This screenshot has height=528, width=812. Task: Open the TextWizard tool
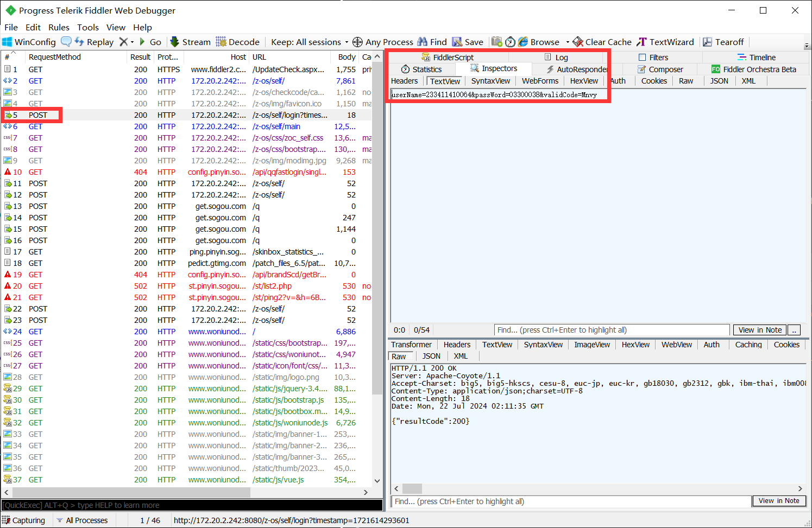(x=665, y=42)
